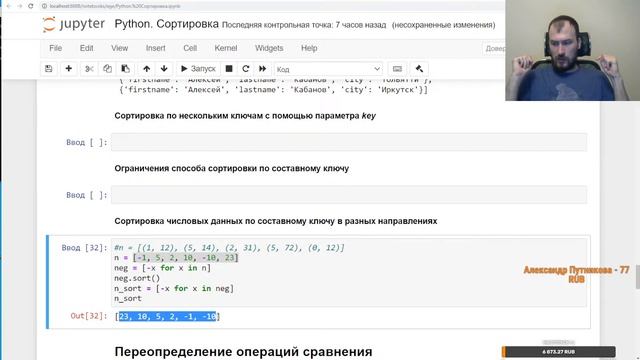Move the selected cell down

(164, 69)
